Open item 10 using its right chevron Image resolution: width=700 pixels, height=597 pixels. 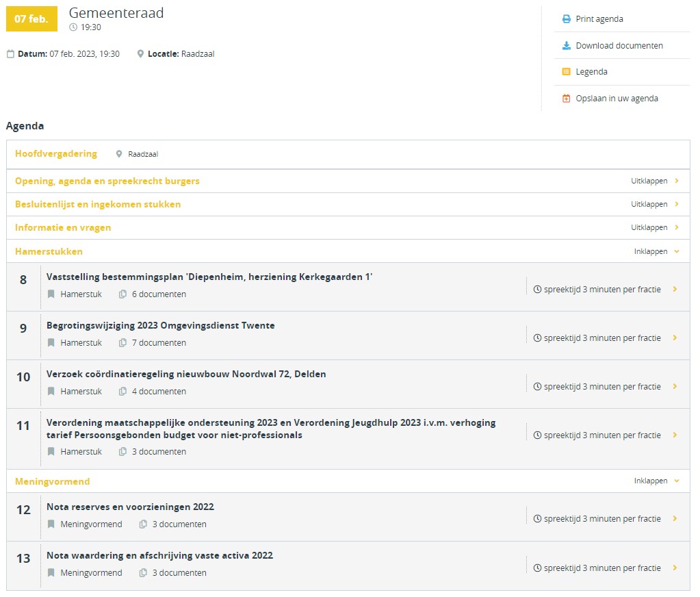[675, 387]
